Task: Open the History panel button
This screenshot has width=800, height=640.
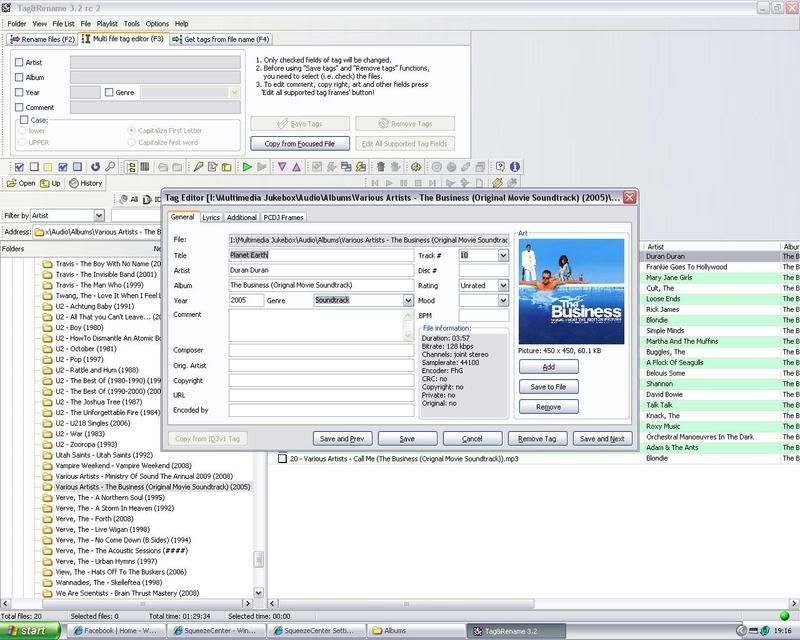Action: click(86, 183)
